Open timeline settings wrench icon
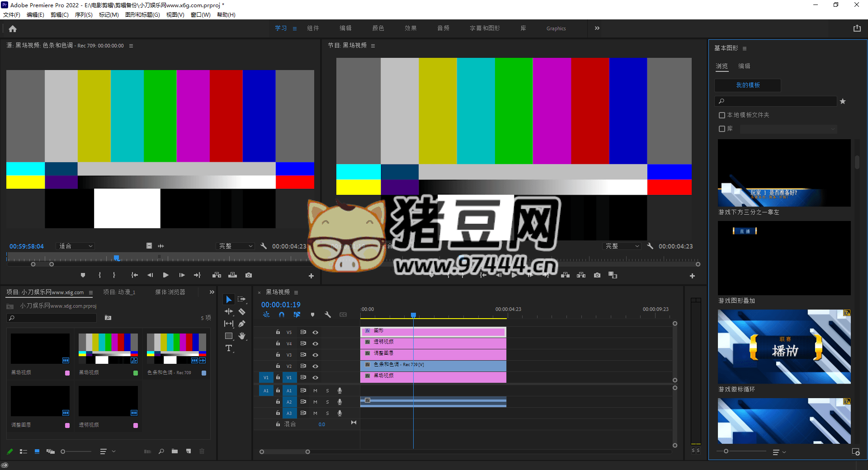This screenshot has width=868, height=470. coord(328,315)
